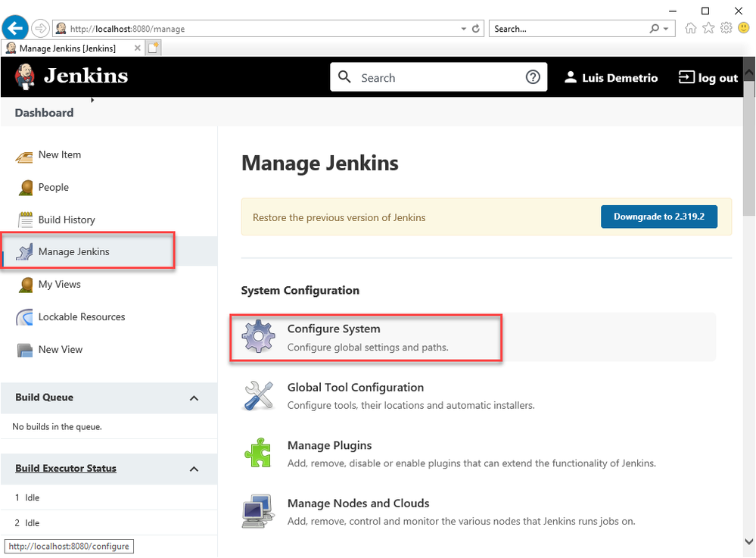Open the New Item sidebar link

[x=60, y=154]
